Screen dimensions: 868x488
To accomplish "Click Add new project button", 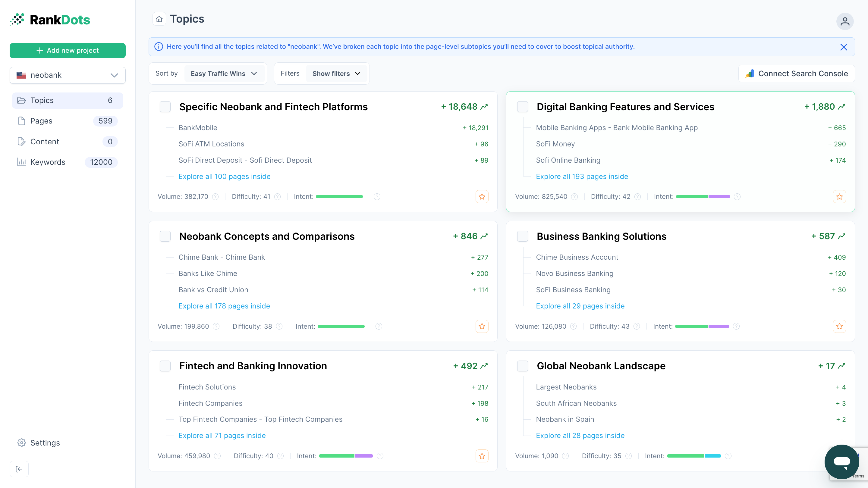I will tap(68, 51).
